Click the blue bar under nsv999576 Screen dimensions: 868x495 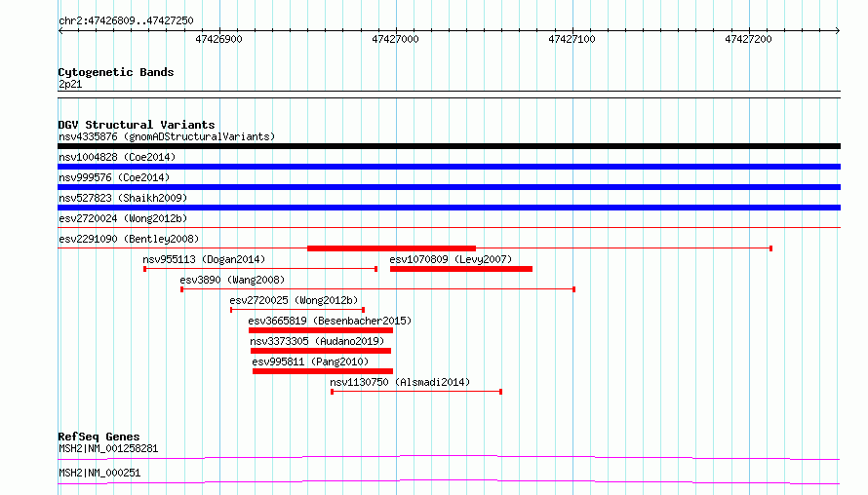click(449, 187)
